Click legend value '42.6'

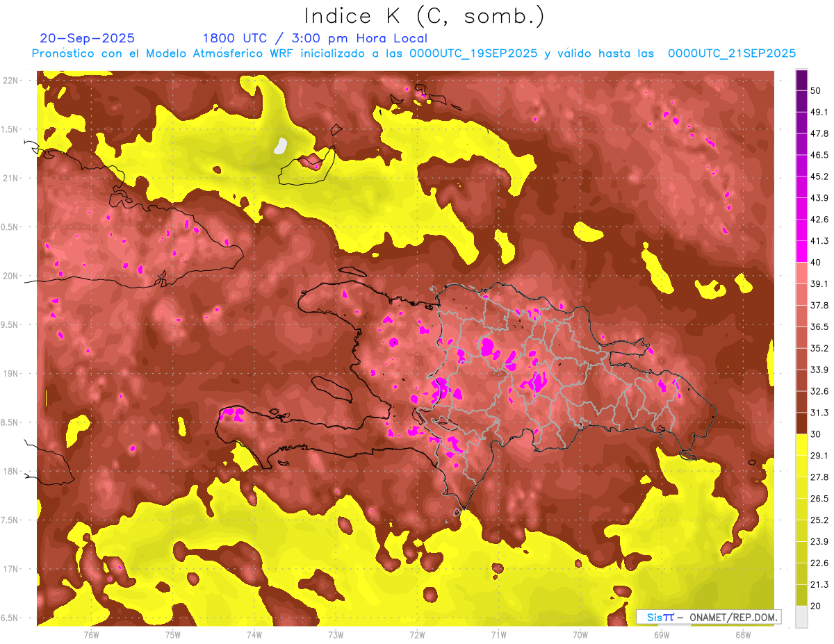tap(819, 220)
